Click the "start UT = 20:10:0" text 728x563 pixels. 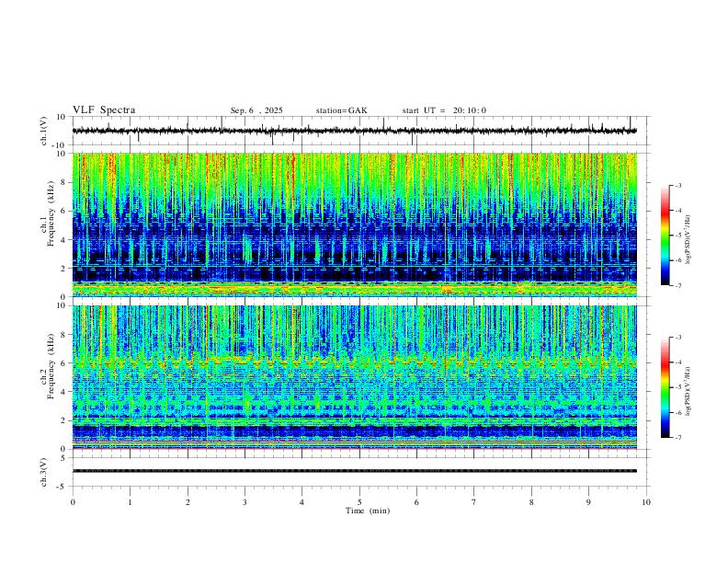[444, 110]
